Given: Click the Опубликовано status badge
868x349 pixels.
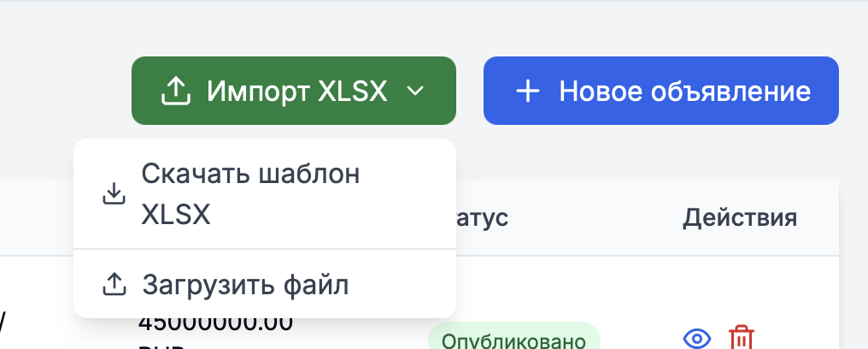Looking at the screenshot, I should point(513,340).
